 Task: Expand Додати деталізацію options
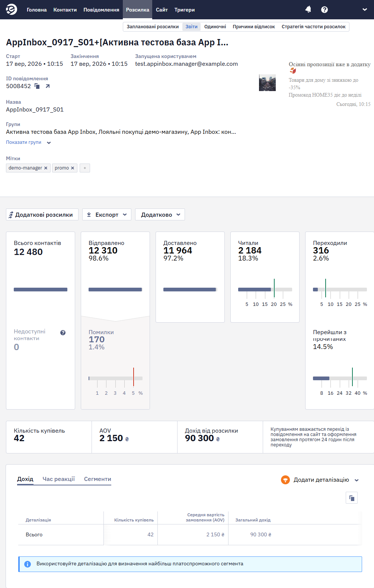[x=320, y=480]
